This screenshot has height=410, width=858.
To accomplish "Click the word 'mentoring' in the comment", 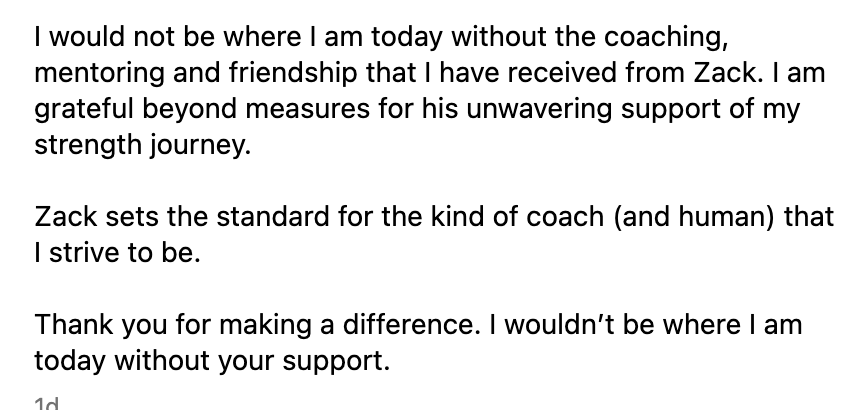I will tap(100, 74).
